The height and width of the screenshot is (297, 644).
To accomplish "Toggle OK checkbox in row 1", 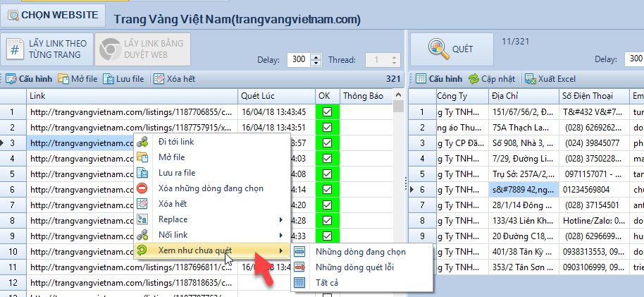I will (328, 112).
